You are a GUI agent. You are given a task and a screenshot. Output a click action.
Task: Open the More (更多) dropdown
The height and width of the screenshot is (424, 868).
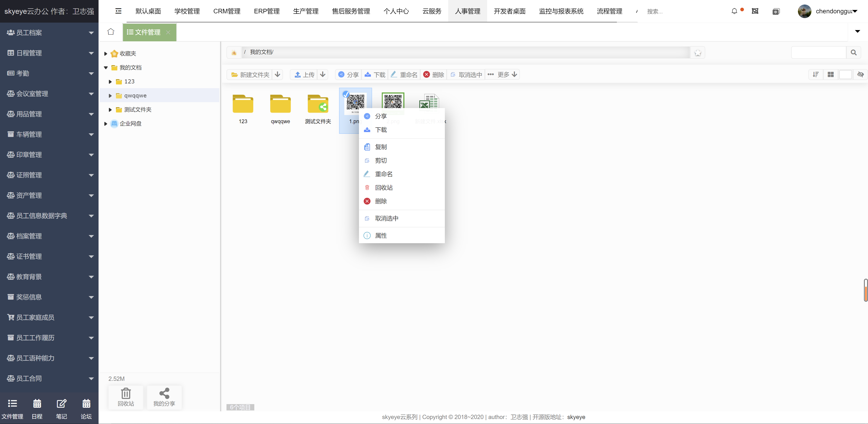coord(502,75)
